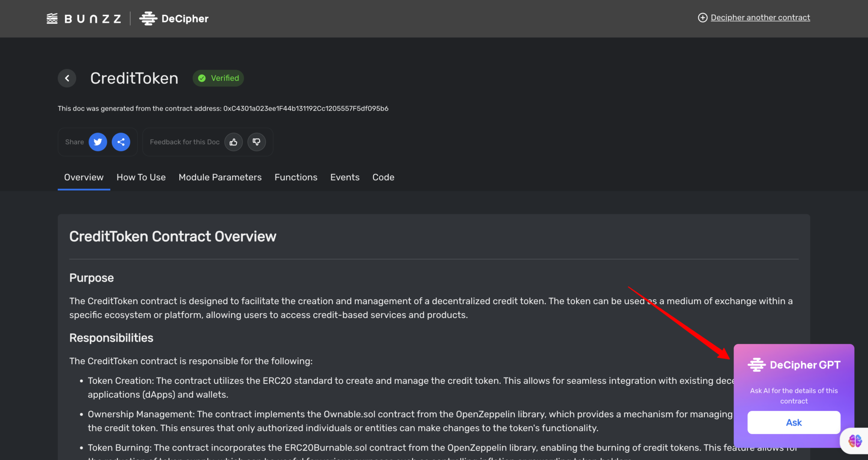
Task: Switch to the How To Use tab
Action: [x=141, y=177]
